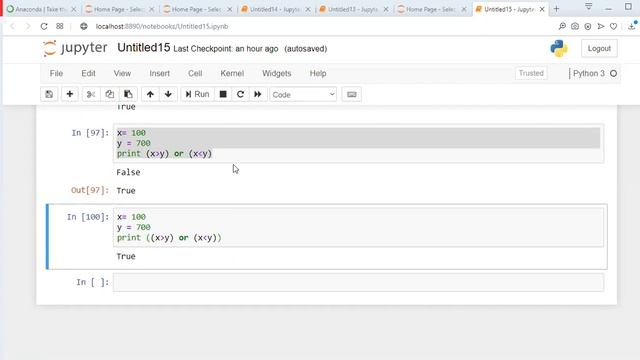
Task: Open the Edit menu
Action: pos(88,73)
